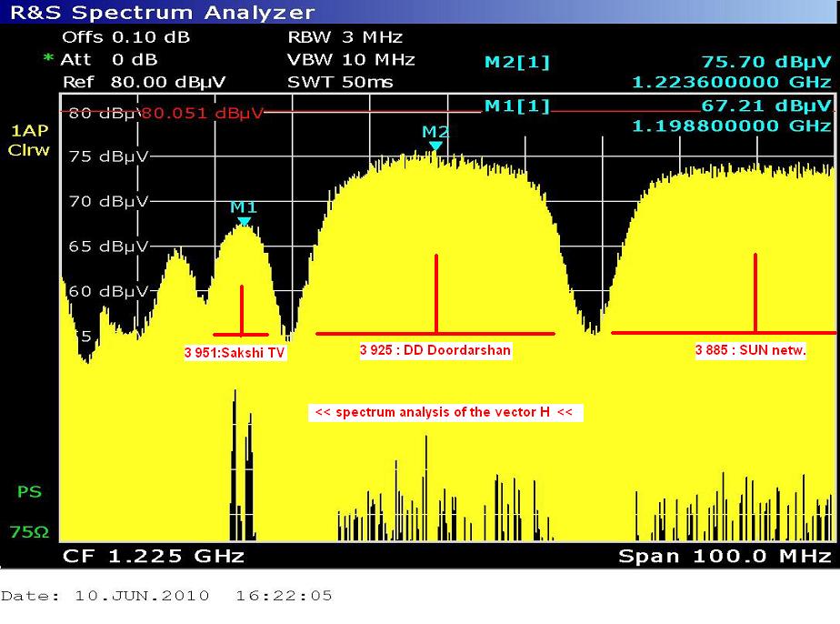Click the 75Ω impedance indicator
Viewport: 840px width, 624px height.
(x=29, y=532)
